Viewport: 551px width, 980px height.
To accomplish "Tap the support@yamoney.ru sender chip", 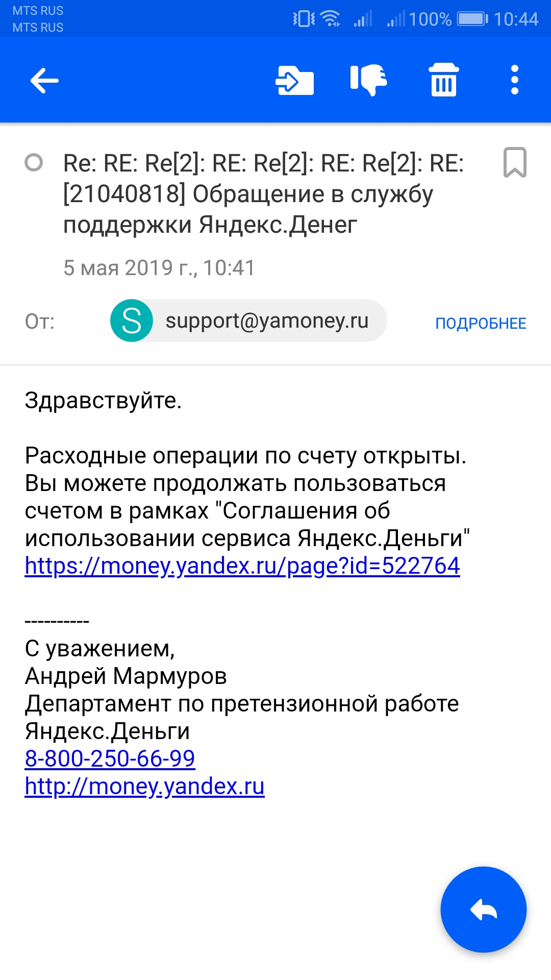I will coord(248,321).
